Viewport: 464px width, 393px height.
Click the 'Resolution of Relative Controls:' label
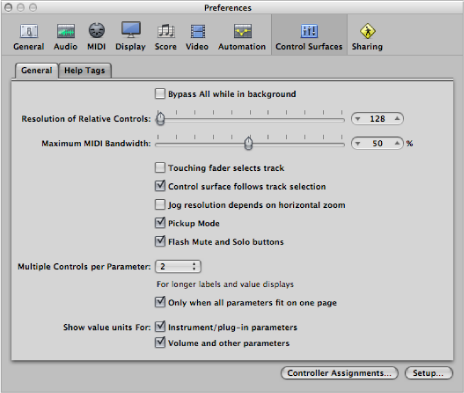tap(86, 119)
